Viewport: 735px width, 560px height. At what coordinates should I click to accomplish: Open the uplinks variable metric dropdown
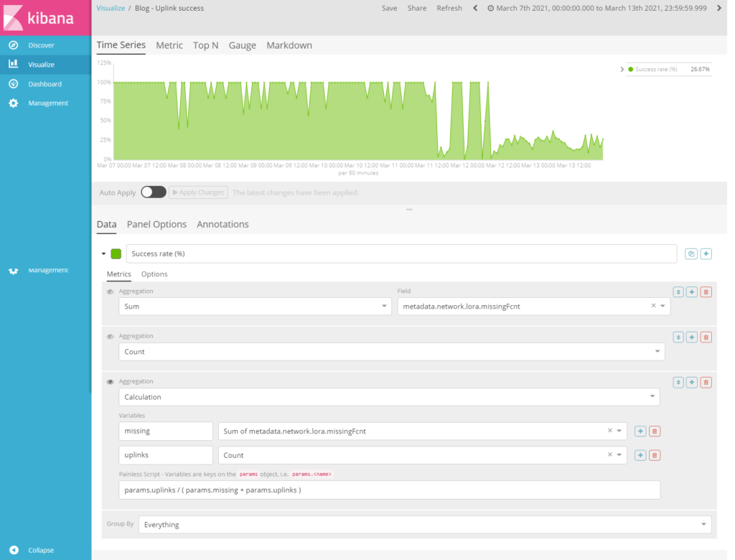click(x=619, y=455)
